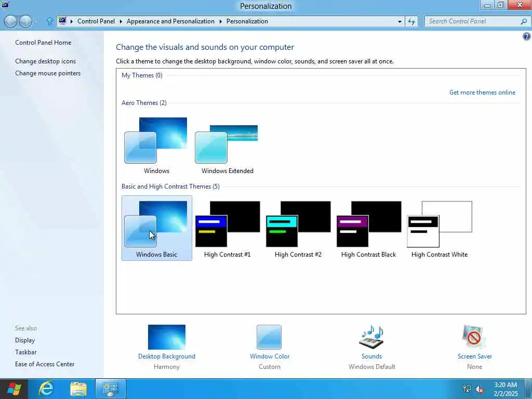Click the Personalization taskbar button
532x399 pixels.
110,389
